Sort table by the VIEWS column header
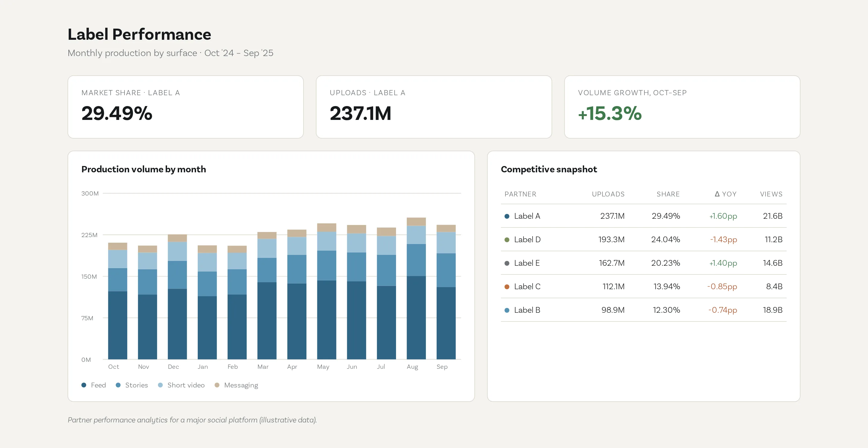Image resolution: width=868 pixels, height=448 pixels. (x=771, y=194)
